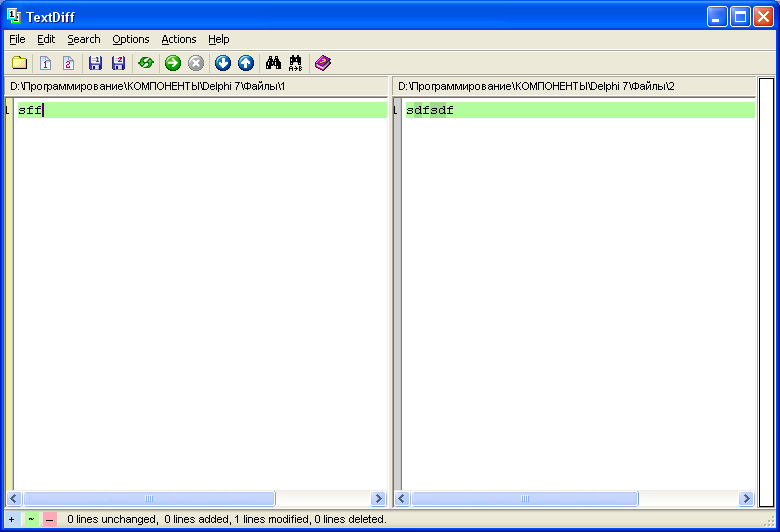Go to previous difference up arrow
780x532 pixels.
click(x=246, y=63)
